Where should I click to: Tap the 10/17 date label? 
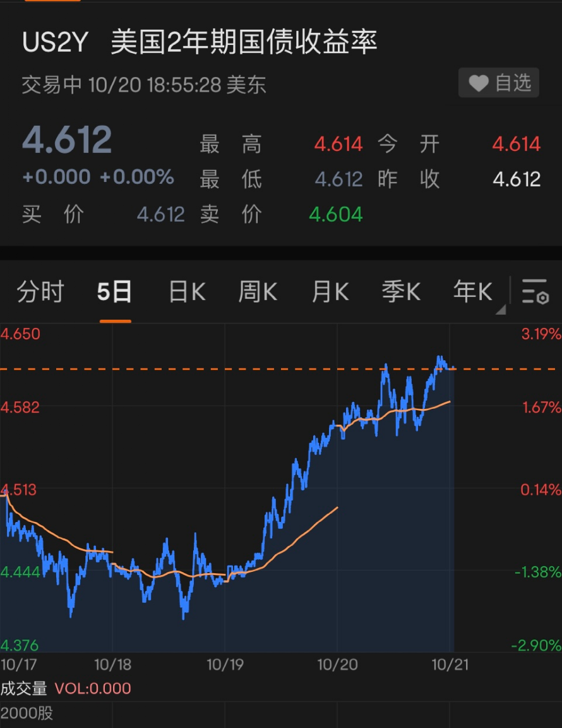(x=18, y=664)
